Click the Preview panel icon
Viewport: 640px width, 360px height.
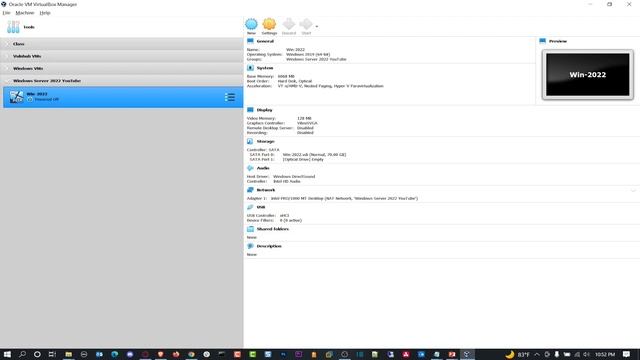[542, 41]
